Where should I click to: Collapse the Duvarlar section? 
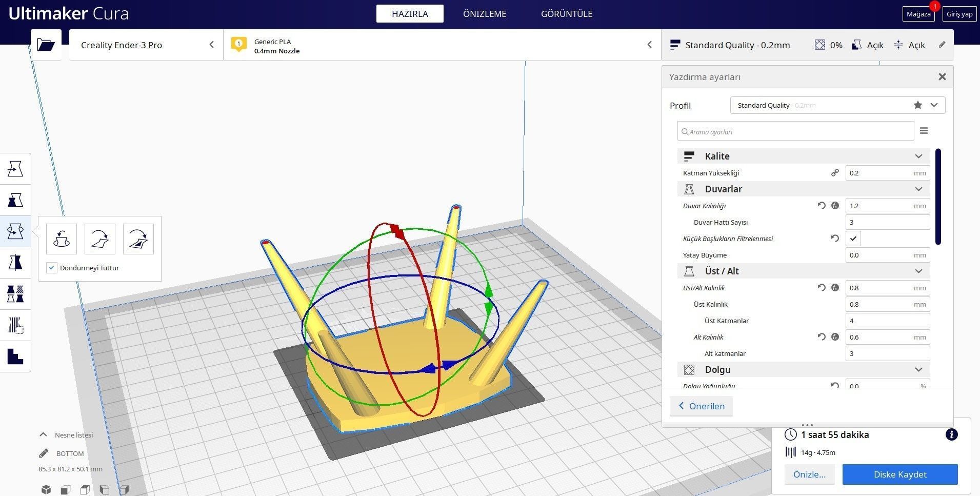918,189
